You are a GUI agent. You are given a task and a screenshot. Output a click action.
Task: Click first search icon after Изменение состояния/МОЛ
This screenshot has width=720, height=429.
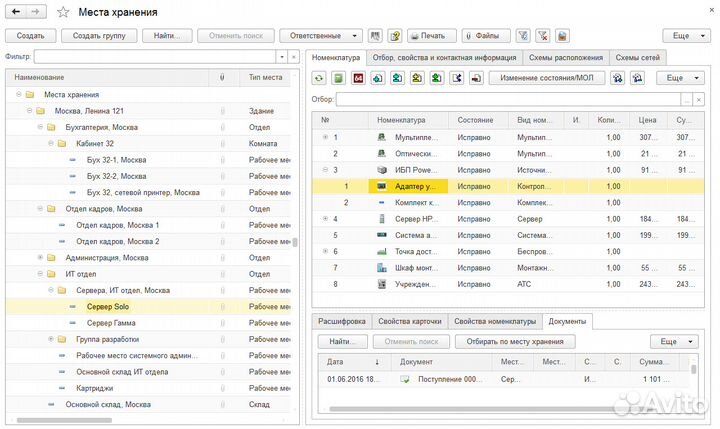(x=617, y=78)
